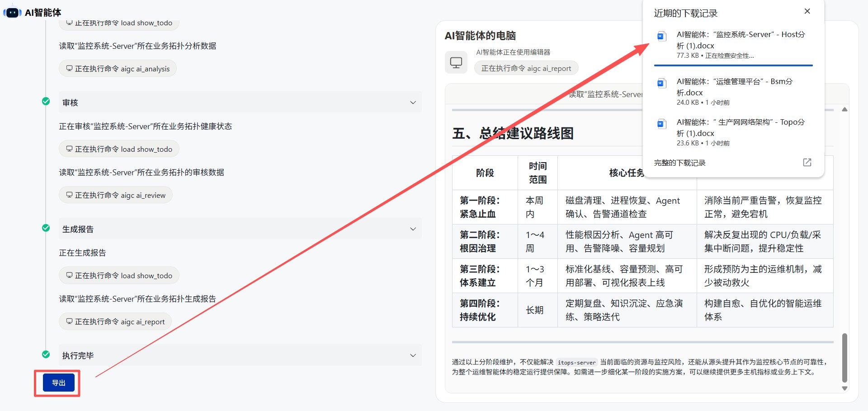Screen dimensions: 868x411
Task: Click green check icon beside 执行完毕
Action: point(46,354)
